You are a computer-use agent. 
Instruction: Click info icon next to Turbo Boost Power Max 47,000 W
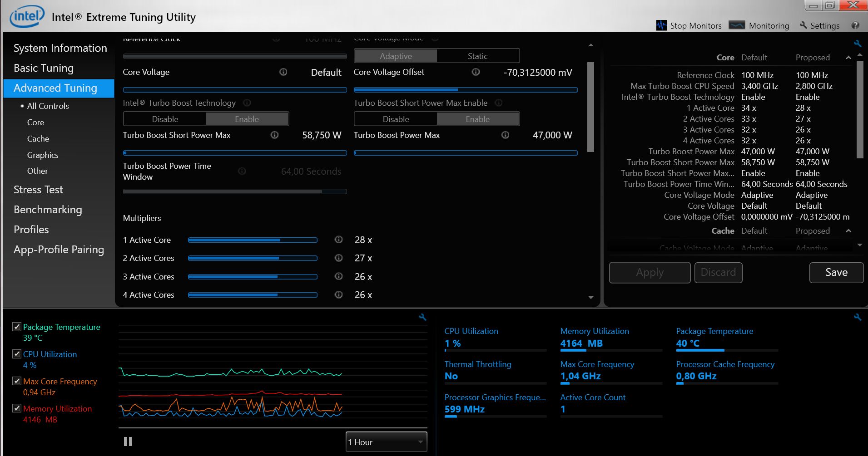pos(505,135)
